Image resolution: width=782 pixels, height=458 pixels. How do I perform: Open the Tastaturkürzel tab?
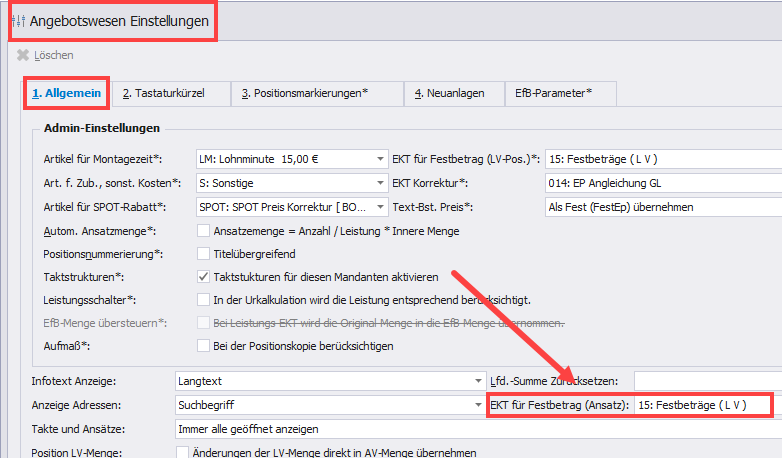(163, 93)
